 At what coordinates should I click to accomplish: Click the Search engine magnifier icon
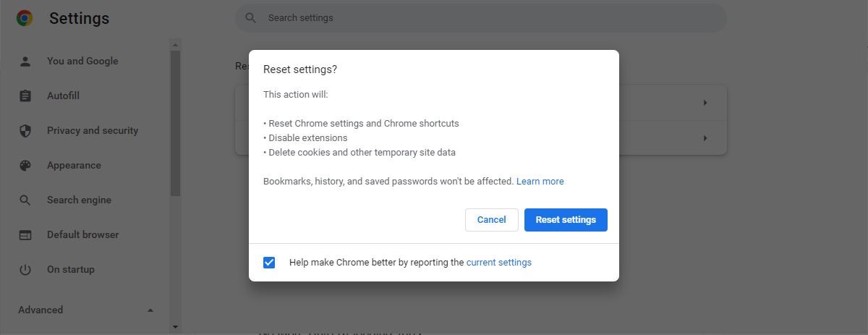25,200
